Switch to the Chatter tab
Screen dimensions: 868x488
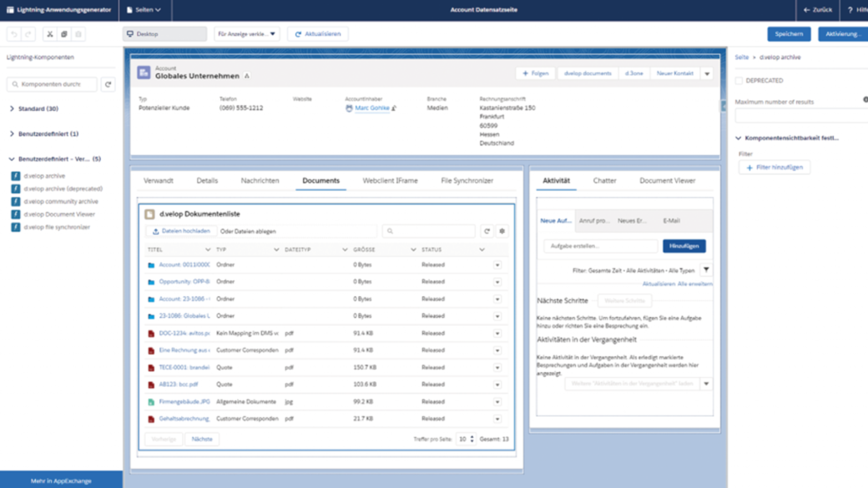(604, 181)
